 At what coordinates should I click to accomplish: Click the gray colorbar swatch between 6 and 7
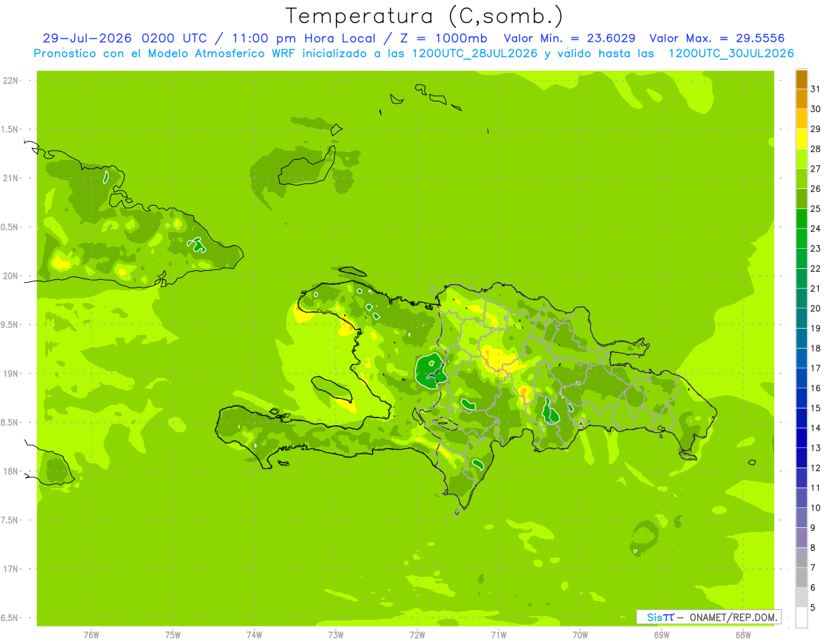801,577
